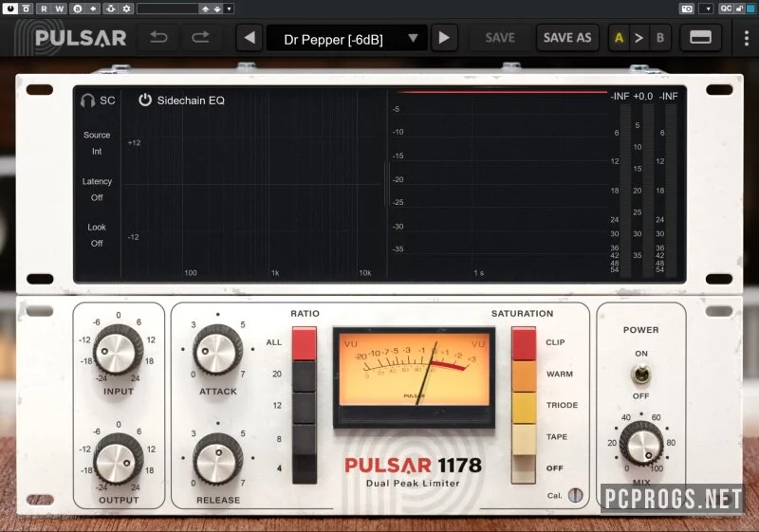Image resolution: width=759 pixels, height=532 pixels.
Task: Select the saturation OFF button
Action: 524,469
